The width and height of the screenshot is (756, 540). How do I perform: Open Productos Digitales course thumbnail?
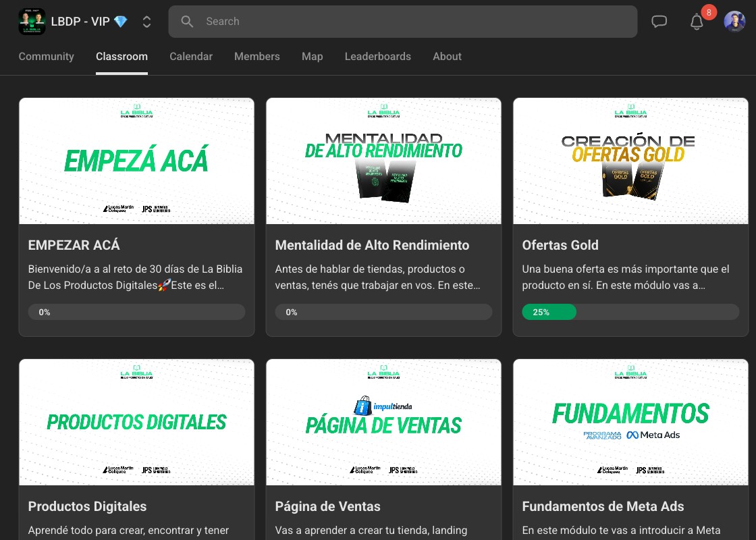(136, 423)
